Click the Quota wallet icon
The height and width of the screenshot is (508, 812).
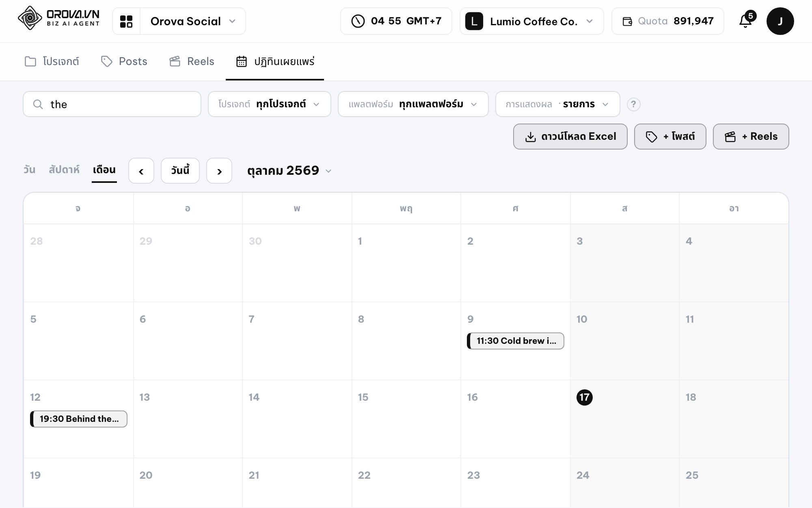pyautogui.click(x=627, y=21)
